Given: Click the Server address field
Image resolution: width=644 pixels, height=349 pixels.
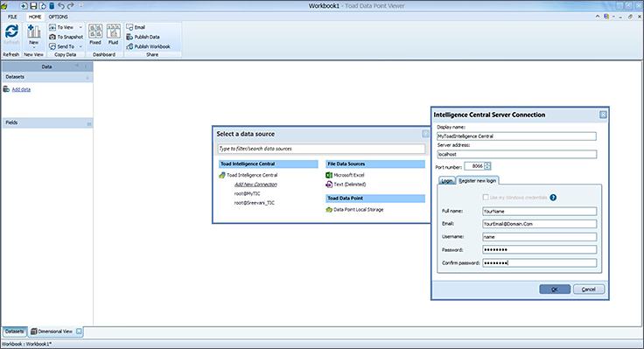Looking at the screenshot, I should [516, 154].
